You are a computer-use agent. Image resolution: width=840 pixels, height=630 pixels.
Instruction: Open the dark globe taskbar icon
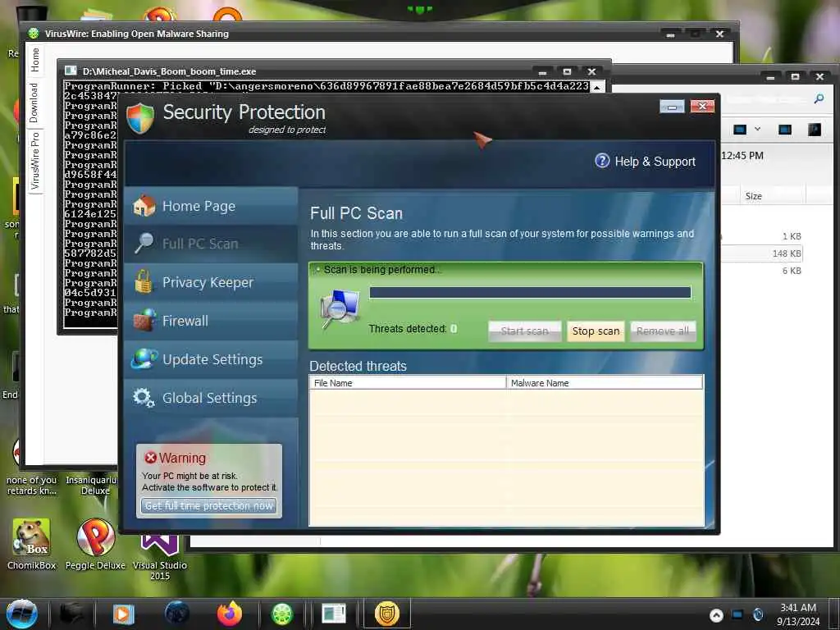(x=177, y=614)
